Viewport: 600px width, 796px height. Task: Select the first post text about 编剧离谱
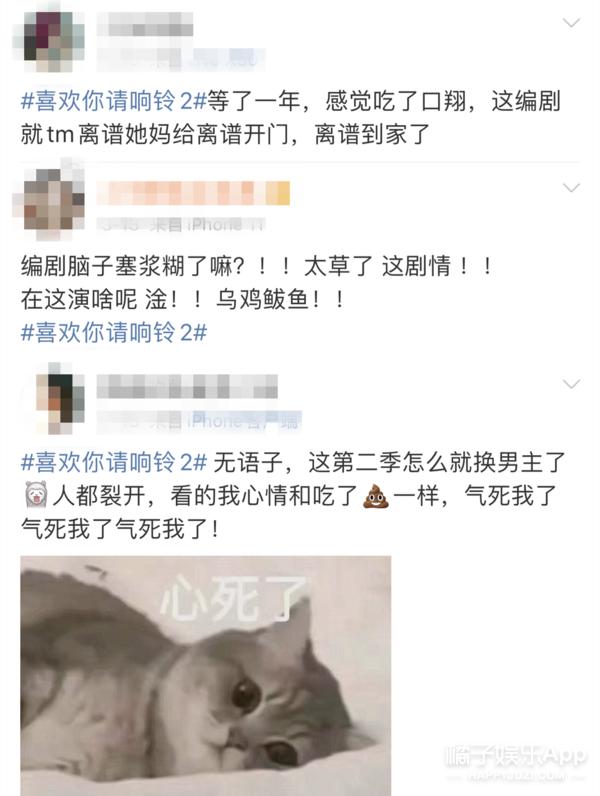290,118
